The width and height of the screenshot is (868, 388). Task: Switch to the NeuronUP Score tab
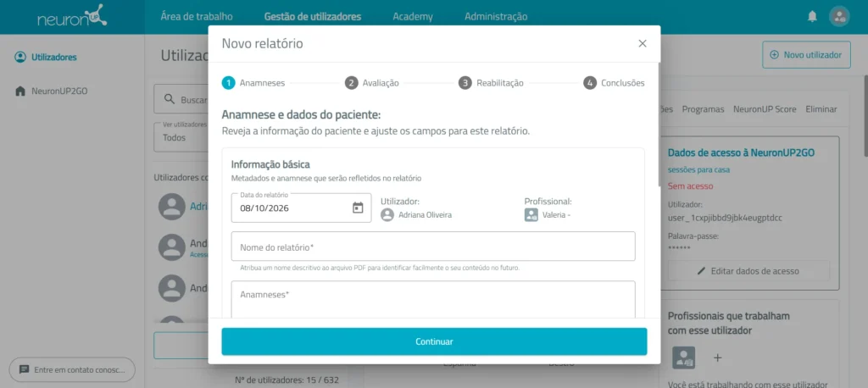click(x=765, y=109)
